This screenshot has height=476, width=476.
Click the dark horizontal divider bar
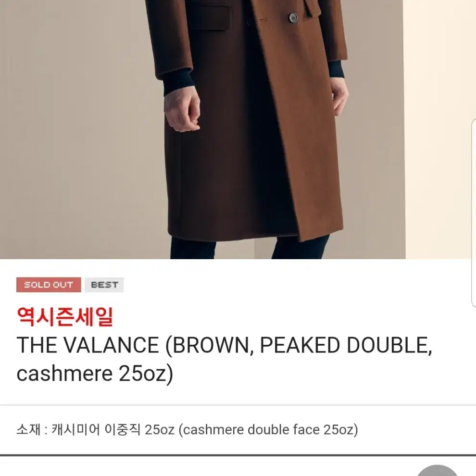(x=238, y=455)
